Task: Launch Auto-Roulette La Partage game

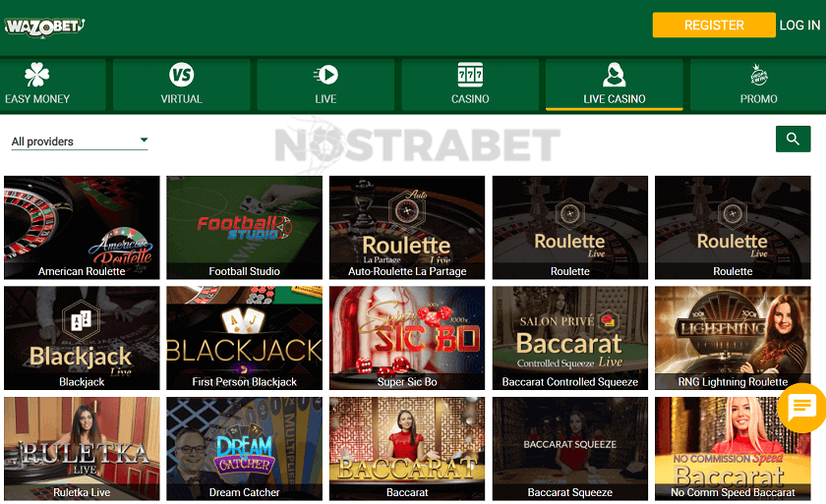Action: pyautogui.click(x=407, y=227)
